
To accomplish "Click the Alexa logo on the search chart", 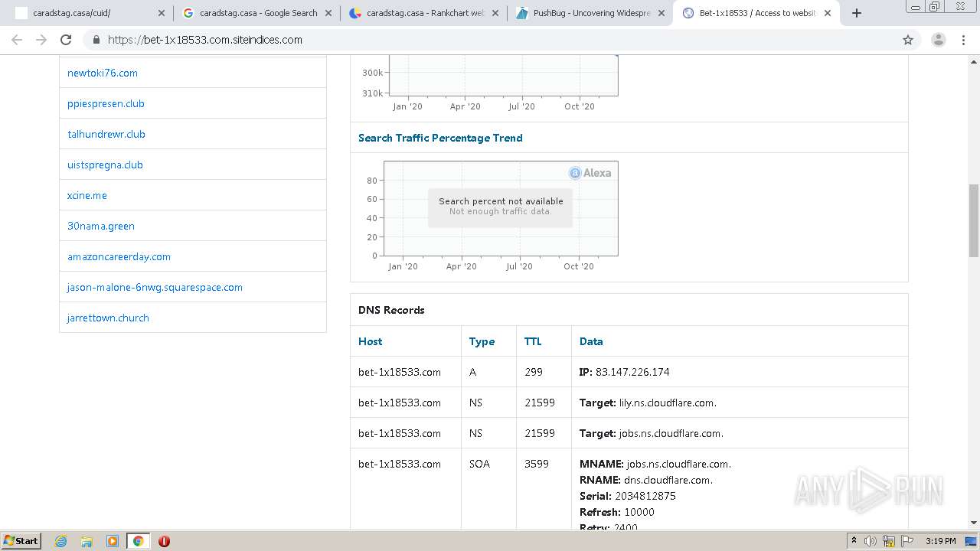I will 590,173.
